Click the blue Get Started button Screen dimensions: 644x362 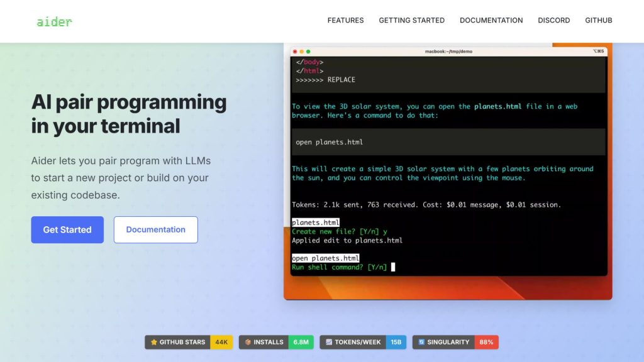(67, 230)
